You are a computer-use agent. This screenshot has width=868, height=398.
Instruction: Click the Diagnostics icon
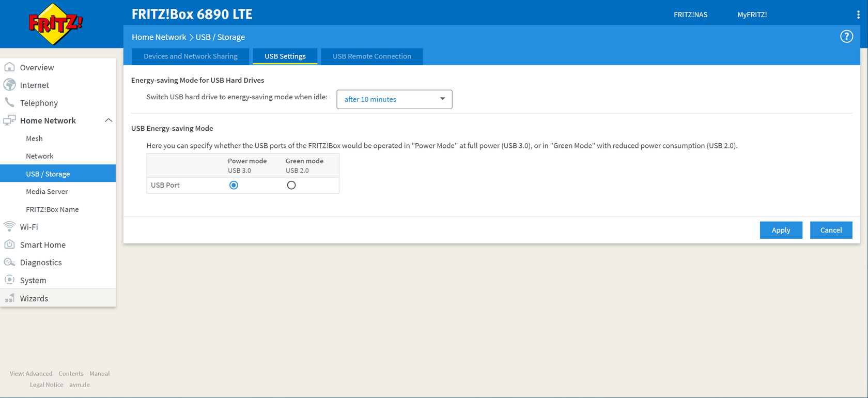coord(9,262)
